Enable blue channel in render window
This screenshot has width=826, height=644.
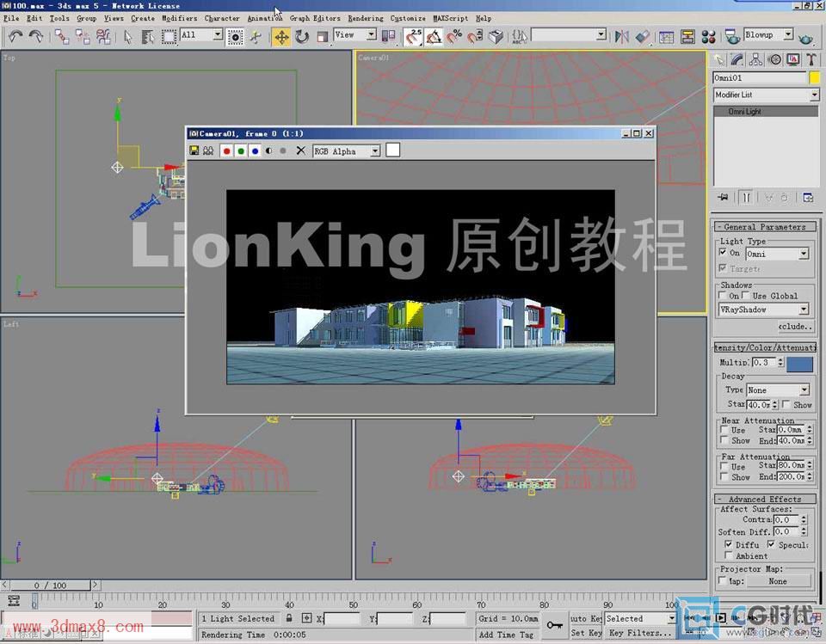[255, 150]
